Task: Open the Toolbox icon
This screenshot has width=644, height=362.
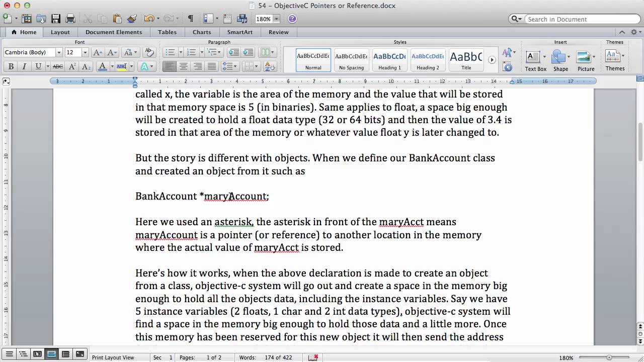Action: coord(228,19)
